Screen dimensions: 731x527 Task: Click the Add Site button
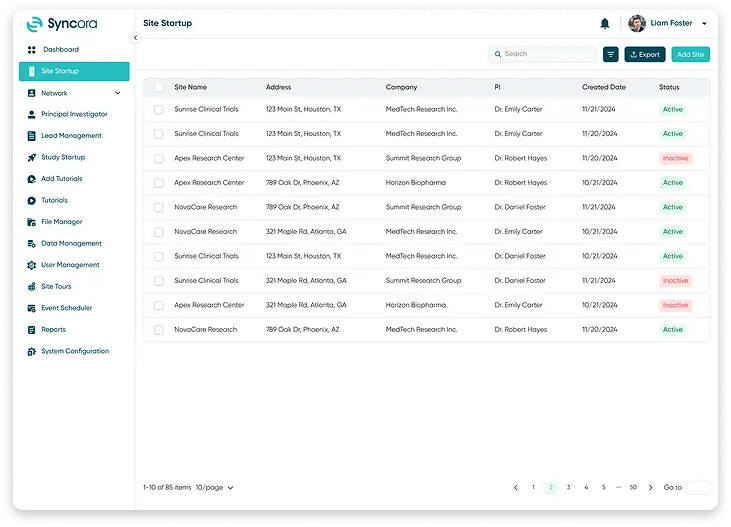[x=690, y=55]
